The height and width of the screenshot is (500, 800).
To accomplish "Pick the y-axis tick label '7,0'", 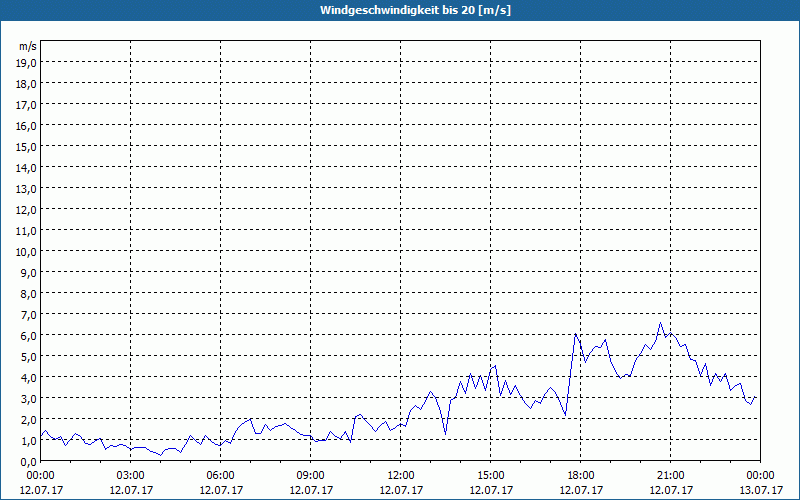I will click(30, 315).
